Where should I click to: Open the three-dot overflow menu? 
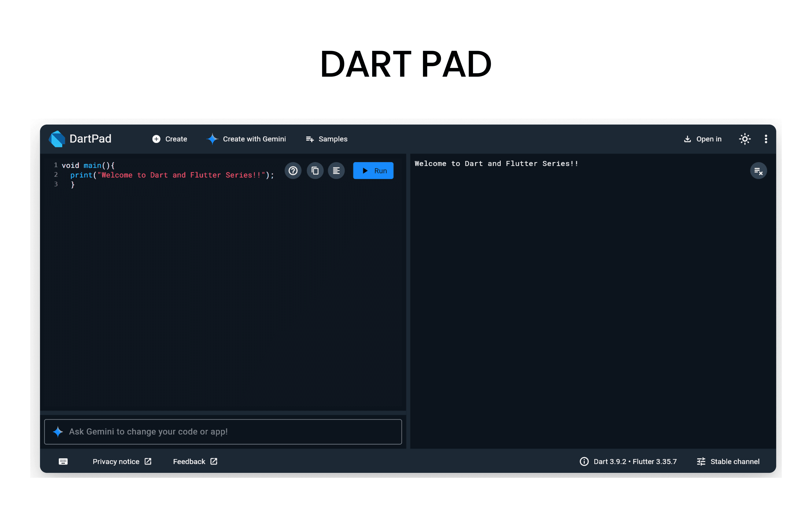pos(766,139)
